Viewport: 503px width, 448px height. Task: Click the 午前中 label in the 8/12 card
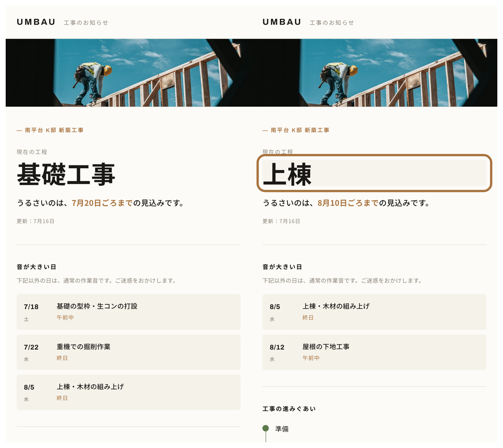tap(311, 358)
